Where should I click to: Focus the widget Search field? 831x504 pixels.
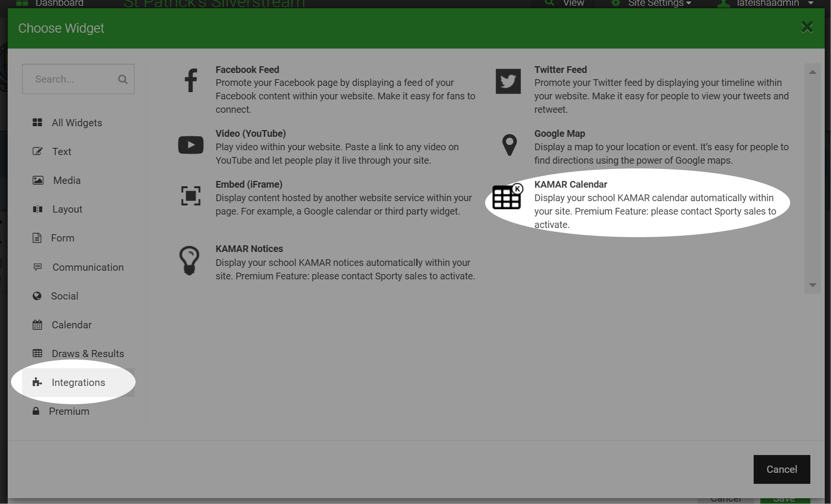point(78,79)
